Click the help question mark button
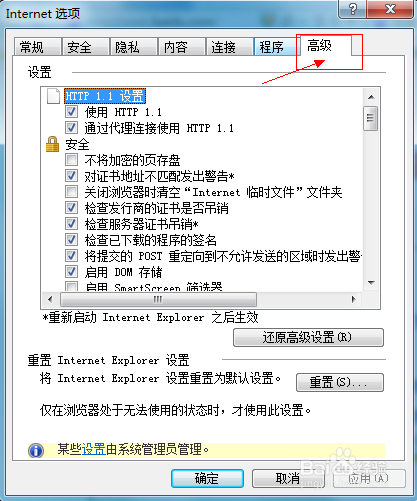417x501 pixels. [353, 9]
